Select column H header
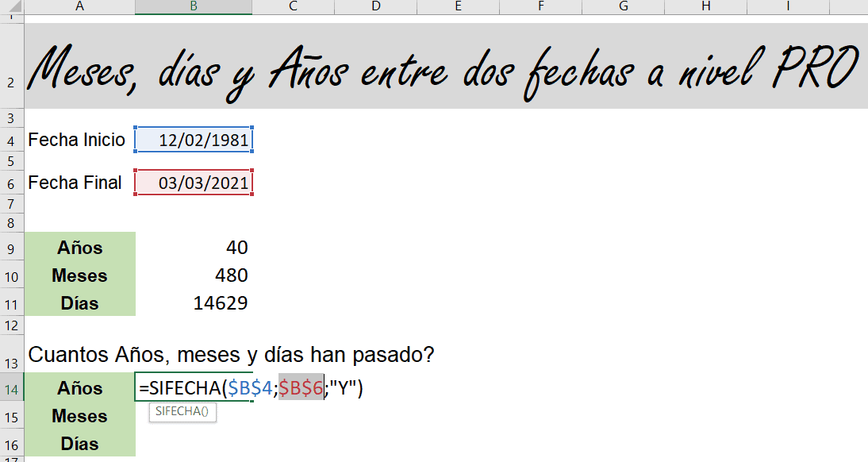The height and width of the screenshot is (462, 868). [x=706, y=6]
